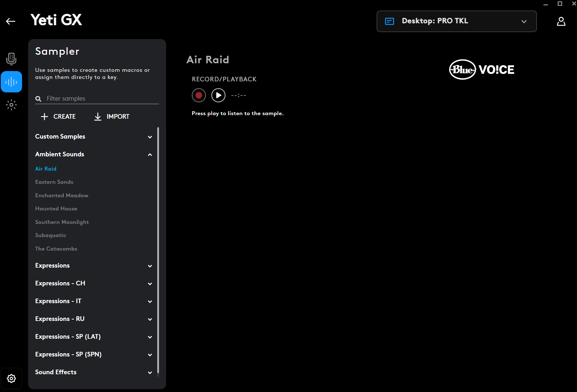Image resolution: width=577 pixels, height=392 pixels.
Task: Select the Subaquatic sample
Action: pos(51,235)
